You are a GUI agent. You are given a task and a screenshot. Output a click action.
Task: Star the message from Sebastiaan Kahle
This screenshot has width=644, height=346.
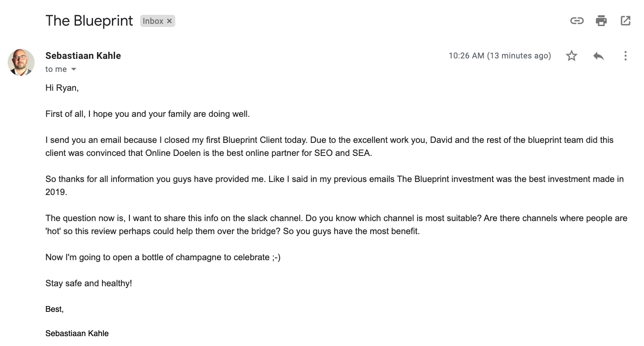pyautogui.click(x=571, y=56)
